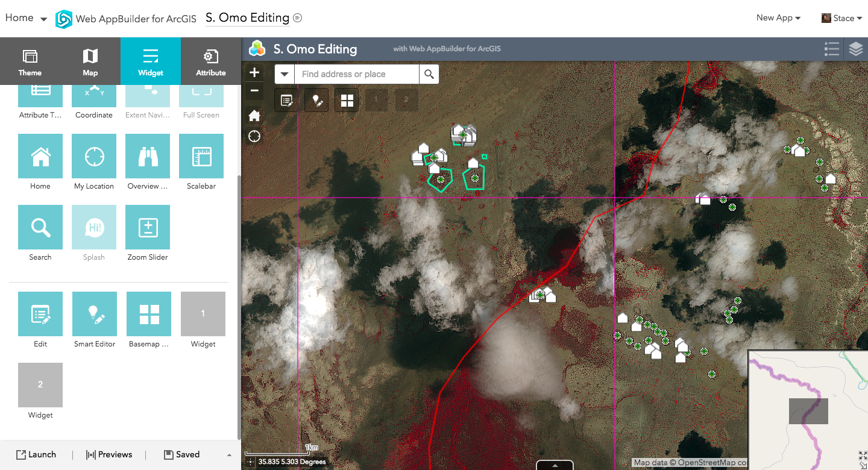Switch to the Theme tab
This screenshot has height=470, width=868.
pos(30,61)
